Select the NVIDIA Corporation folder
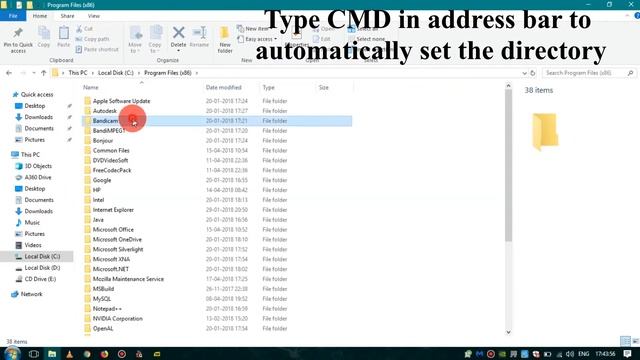 click(118, 318)
